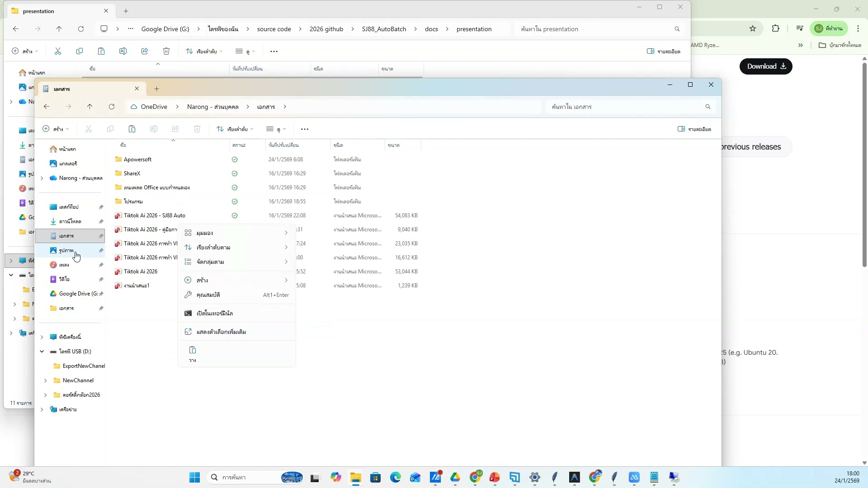Screen dimensions: 868x488
Task: Open the three-dots more options in front toolbar
Action: pyautogui.click(x=305, y=129)
